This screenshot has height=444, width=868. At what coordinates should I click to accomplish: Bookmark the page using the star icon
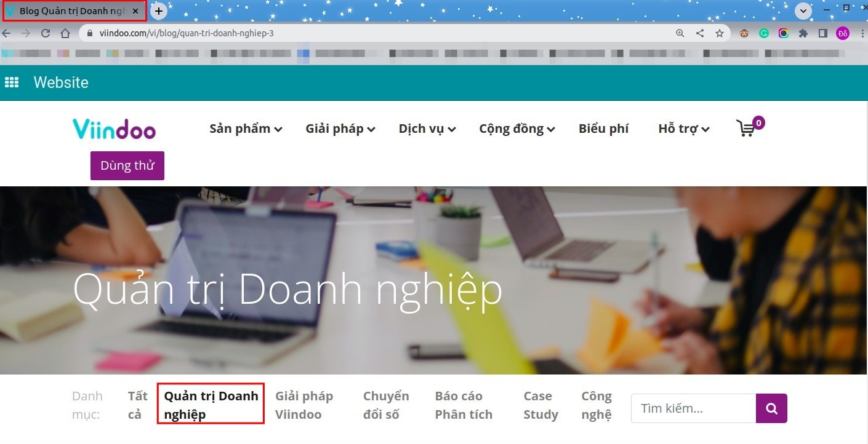coord(720,33)
